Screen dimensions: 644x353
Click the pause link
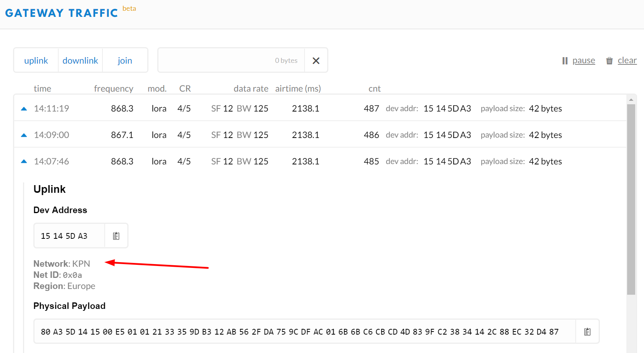[583, 61]
